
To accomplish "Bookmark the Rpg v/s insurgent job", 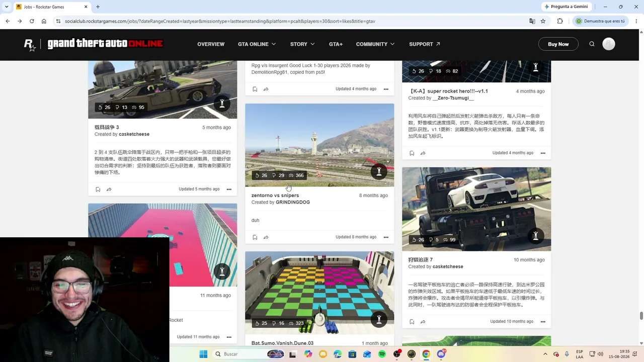I will click(x=255, y=89).
